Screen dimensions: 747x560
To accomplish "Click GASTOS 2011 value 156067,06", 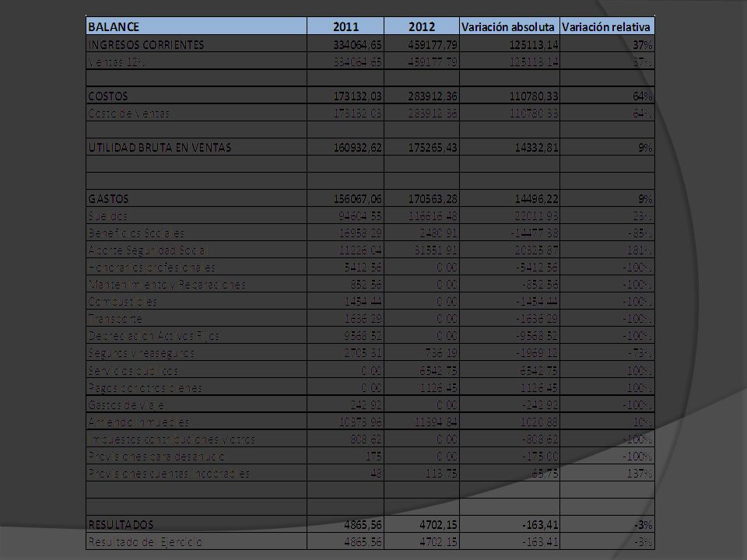I will click(357, 199).
